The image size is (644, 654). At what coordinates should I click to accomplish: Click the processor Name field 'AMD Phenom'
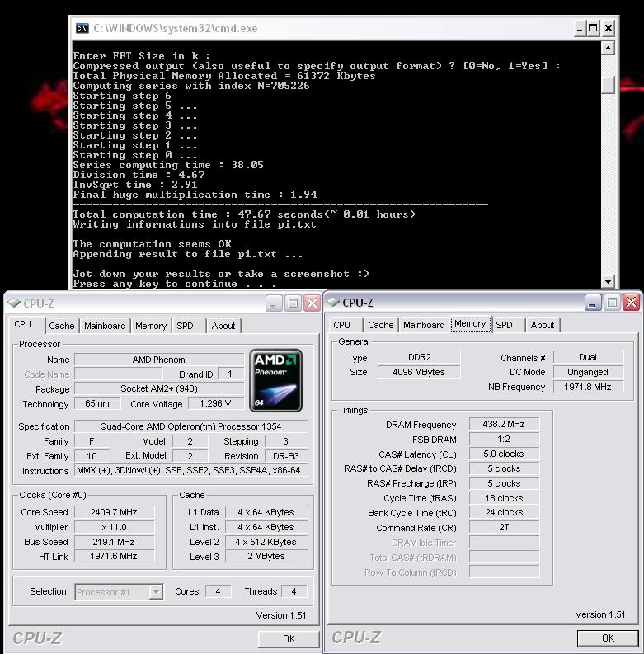point(159,360)
